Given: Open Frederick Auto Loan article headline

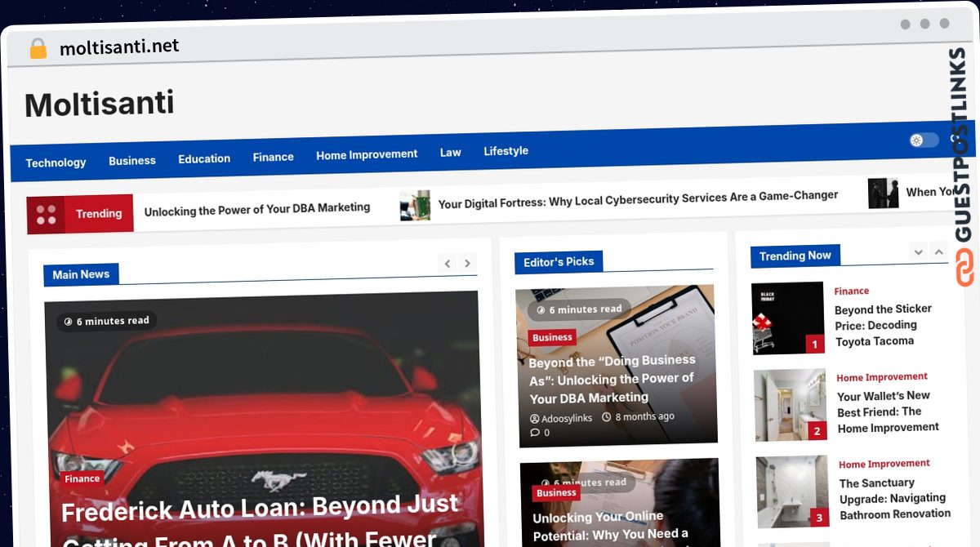Looking at the screenshot, I should [x=261, y=521].
